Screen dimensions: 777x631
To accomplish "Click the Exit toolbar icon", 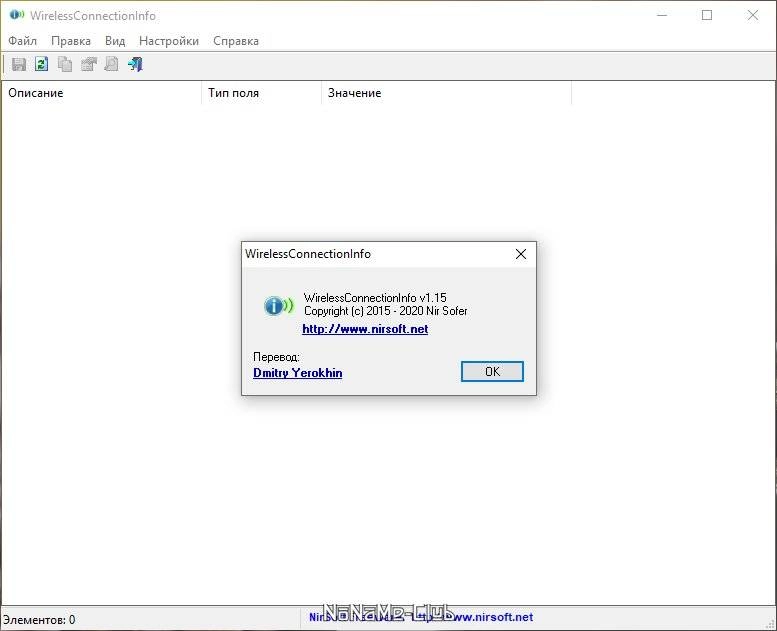I will click(135, 64).
